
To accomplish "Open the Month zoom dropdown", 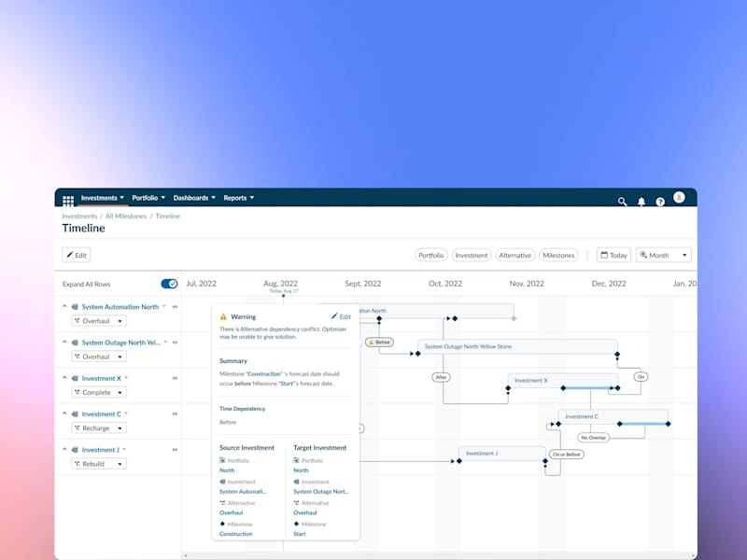I will 664,255.
